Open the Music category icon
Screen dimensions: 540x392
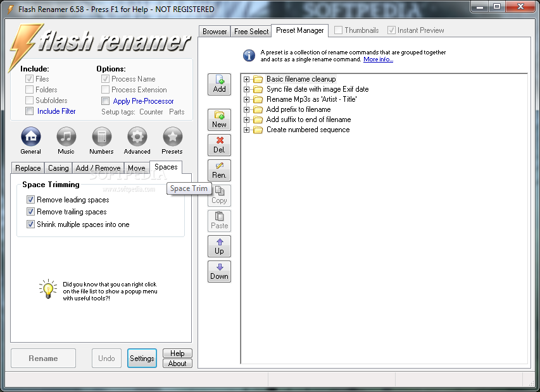tap(66, 137)
